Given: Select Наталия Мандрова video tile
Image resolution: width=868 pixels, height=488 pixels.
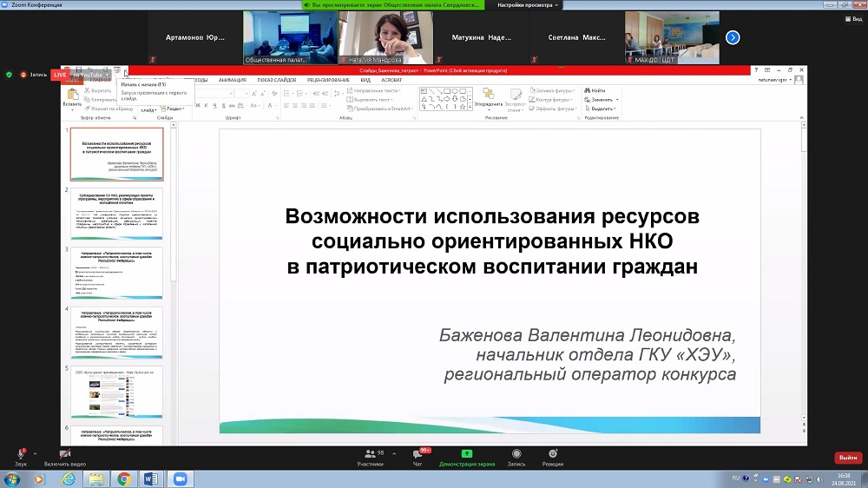Looking at the screenshot, I should point(386,37).
